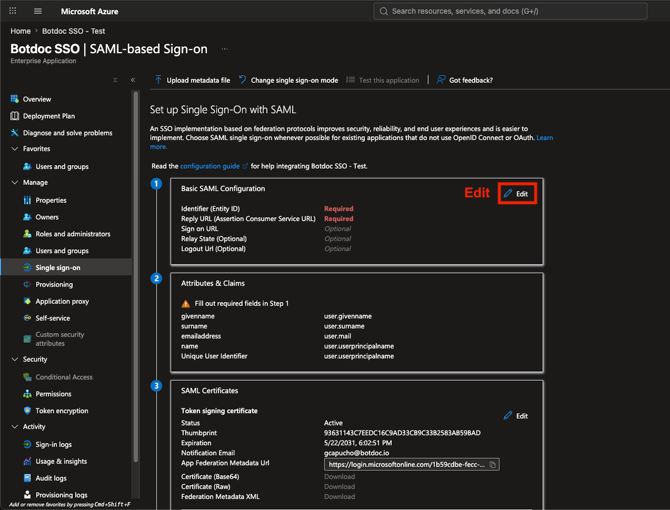This screenshot has height=510, width=670.
Task: Click the Roles and administrators icon
Action: [x=27, y=234]
